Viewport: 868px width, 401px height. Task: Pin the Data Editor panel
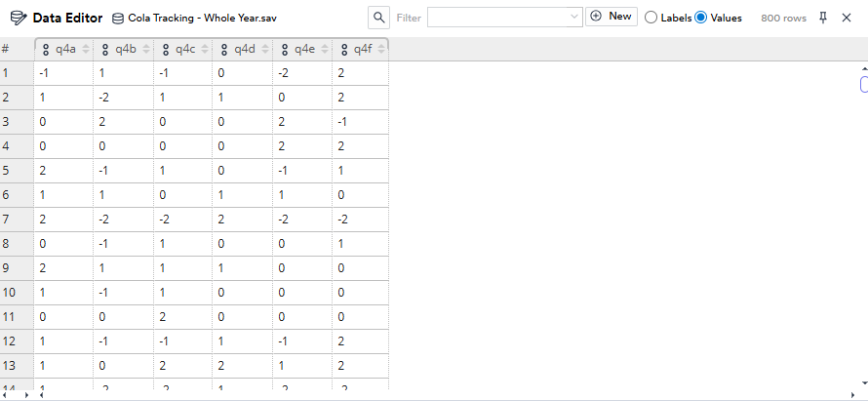(823, 18)
